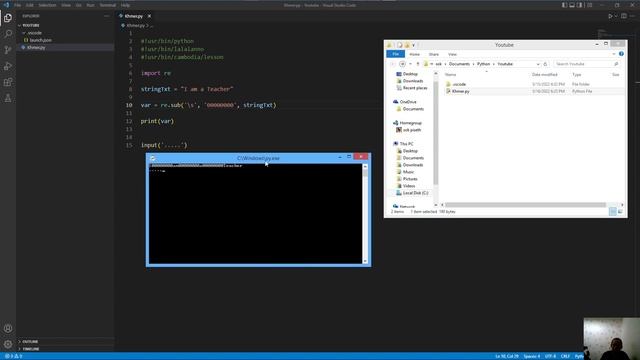Open the Testing flask icon view
Viewport: 640px width, 360px height.
tap(8, 98)
